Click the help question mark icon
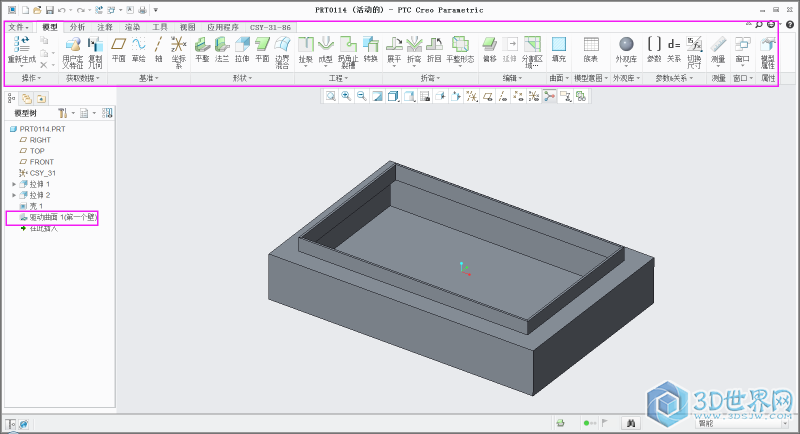This screenshot has width=800, height=434. click(790, 24)
